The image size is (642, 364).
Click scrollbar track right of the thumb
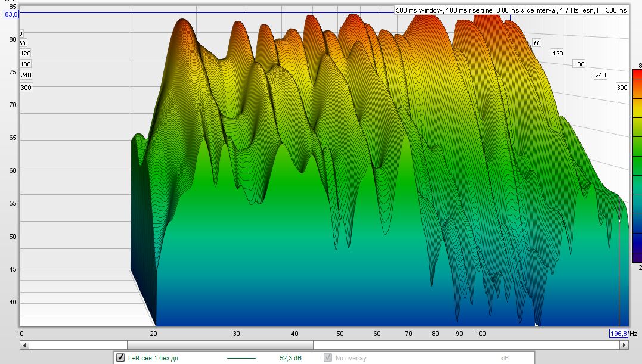(465, 345)
